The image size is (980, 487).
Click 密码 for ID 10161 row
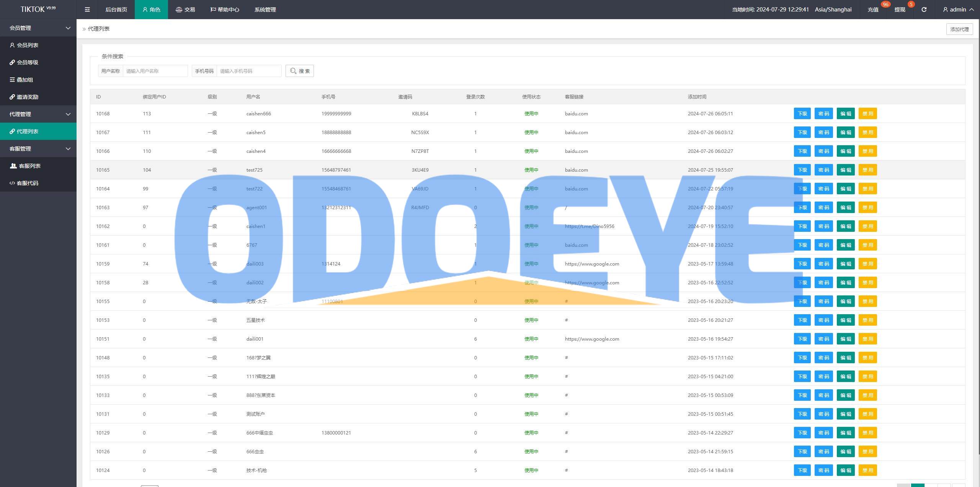pos(823,245)
